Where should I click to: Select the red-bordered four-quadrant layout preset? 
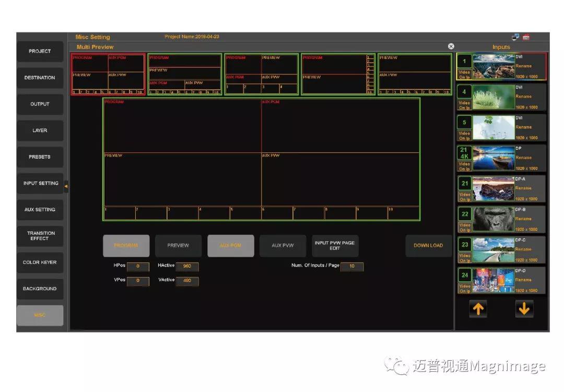[x=108, y=74]
